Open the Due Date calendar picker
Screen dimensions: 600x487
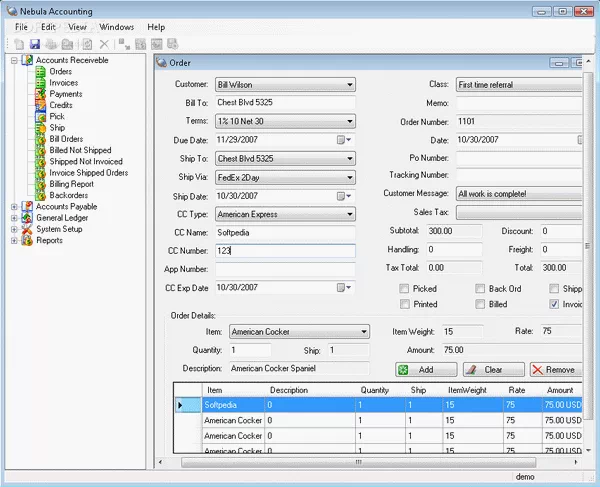point(344,140)
